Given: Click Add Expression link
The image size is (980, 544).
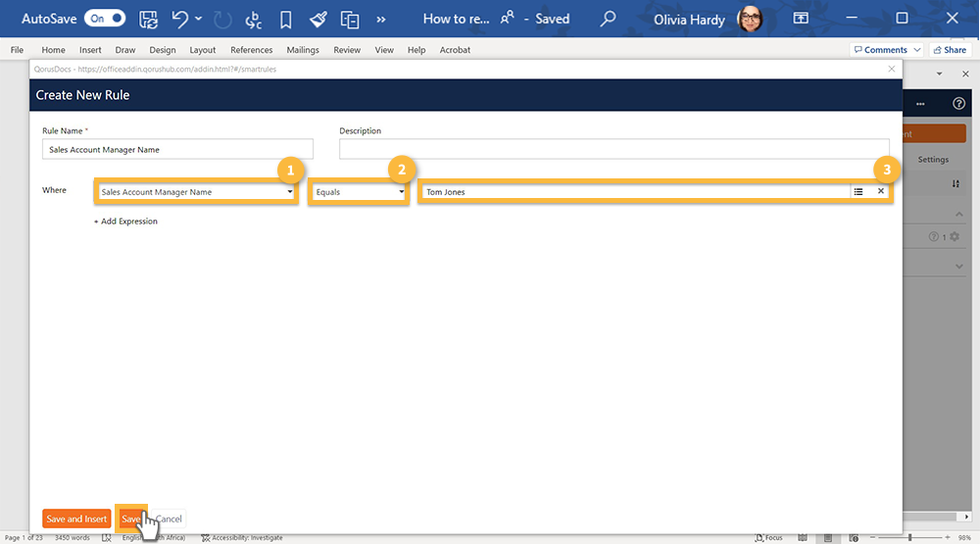Looking at the screenshot, I should [125, 222].
